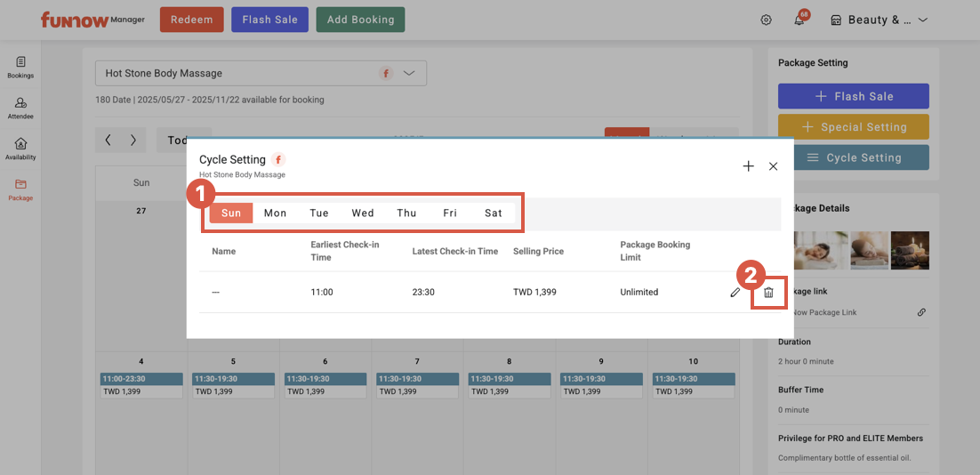Switch to the Thu day tab
This screenshot has height=475, width=980.
pos(406,213)
